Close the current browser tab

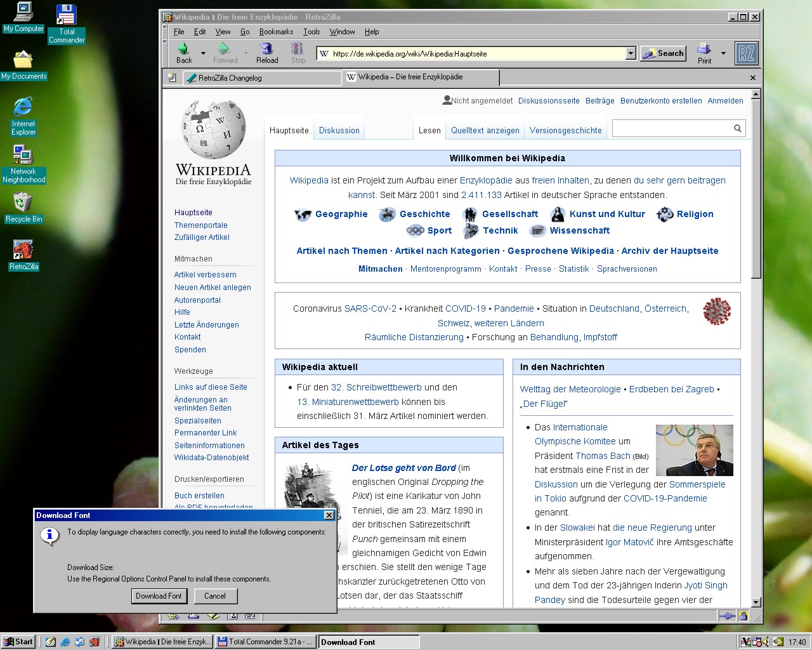point(753,77)
